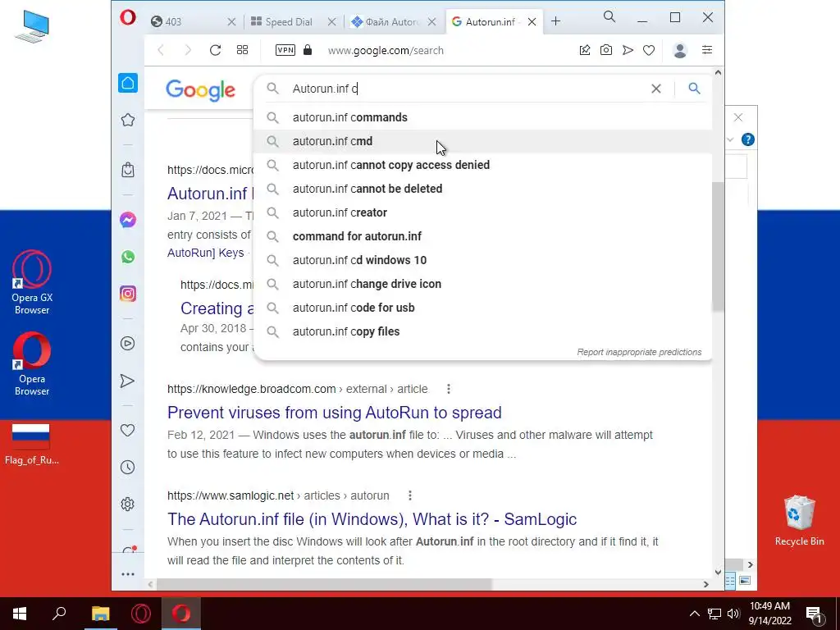Viewport: 840px width, 630px height.
Task: Clear the Google search text
Action: click(655, 89)
